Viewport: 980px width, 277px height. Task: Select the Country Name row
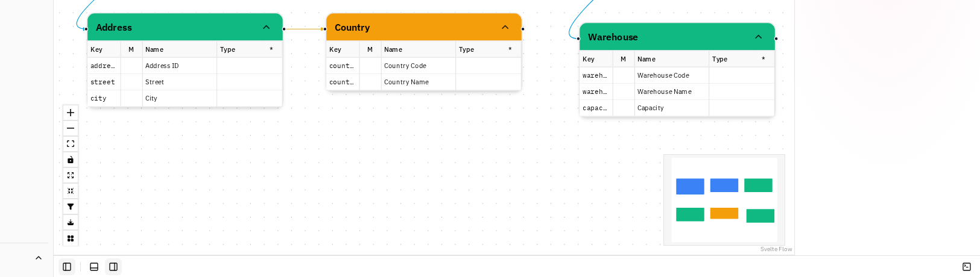pyautogui.click(x=424, y=82)
